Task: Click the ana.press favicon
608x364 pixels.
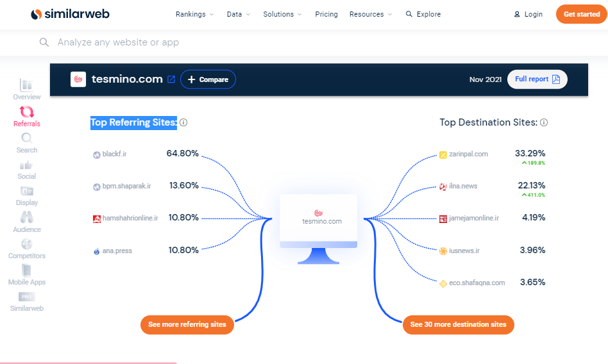Action: 97,252
